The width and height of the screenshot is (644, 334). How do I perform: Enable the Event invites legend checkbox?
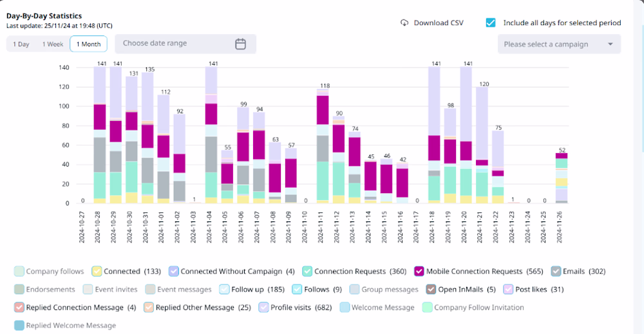tap(88, 290)
